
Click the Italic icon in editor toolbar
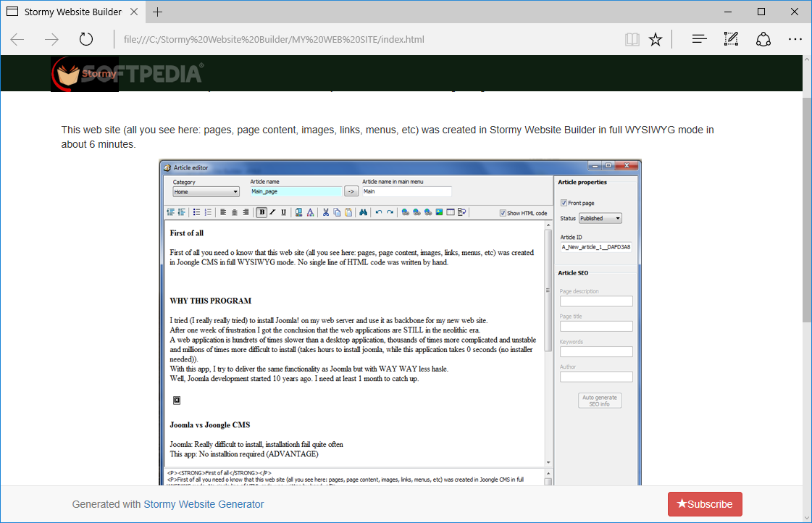pyautogui.click(x=272, y=212)
